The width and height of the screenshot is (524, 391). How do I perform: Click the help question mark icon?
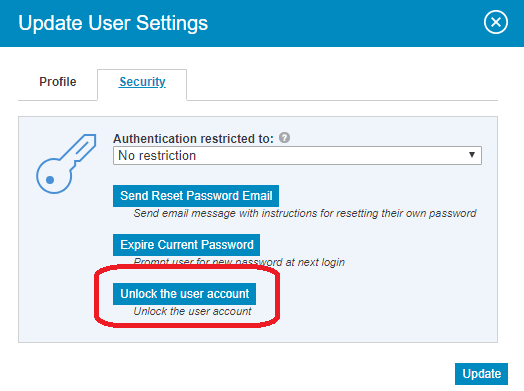[284, 137]
